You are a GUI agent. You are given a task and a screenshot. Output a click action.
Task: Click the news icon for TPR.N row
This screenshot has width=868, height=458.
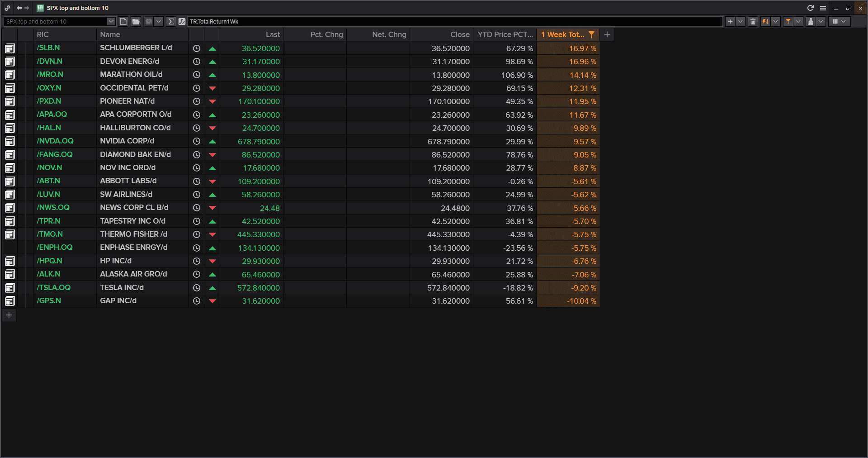pyautogui.click(x=10, y=221)
